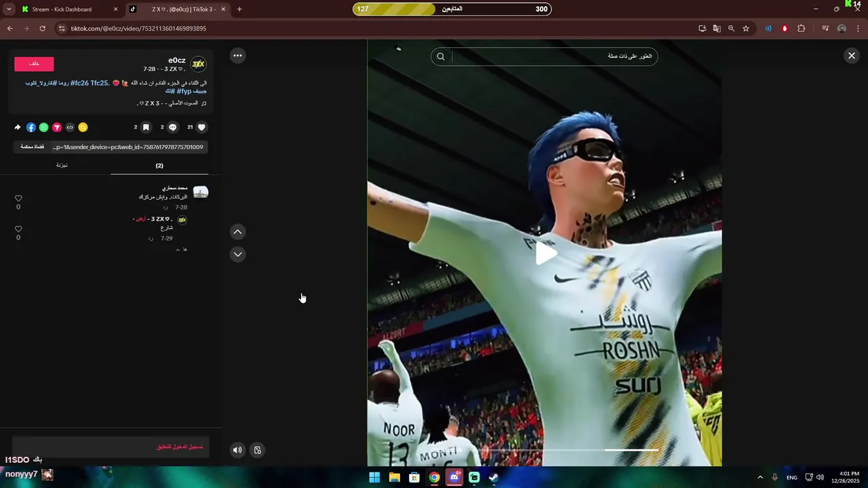Image resolution: width=868 pixels, height=488 pixels.
Task: Share to WhatsApp
Action: [44, 127]
